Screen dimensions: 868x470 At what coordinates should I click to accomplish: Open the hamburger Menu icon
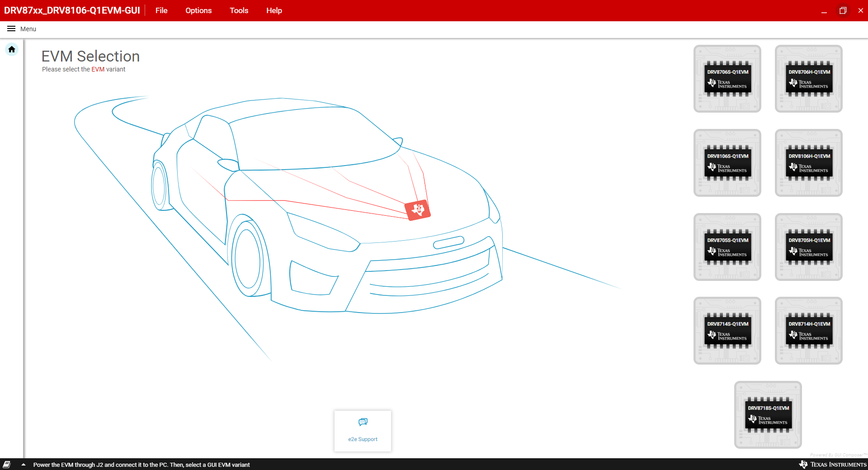point(11,29)
